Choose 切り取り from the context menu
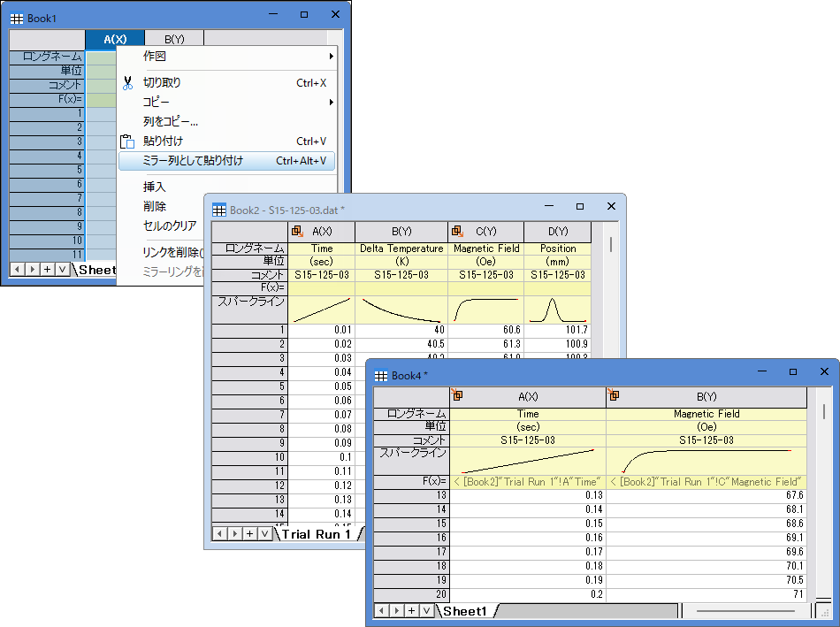The width and height of the screenshot is (840, 627). 227,82
